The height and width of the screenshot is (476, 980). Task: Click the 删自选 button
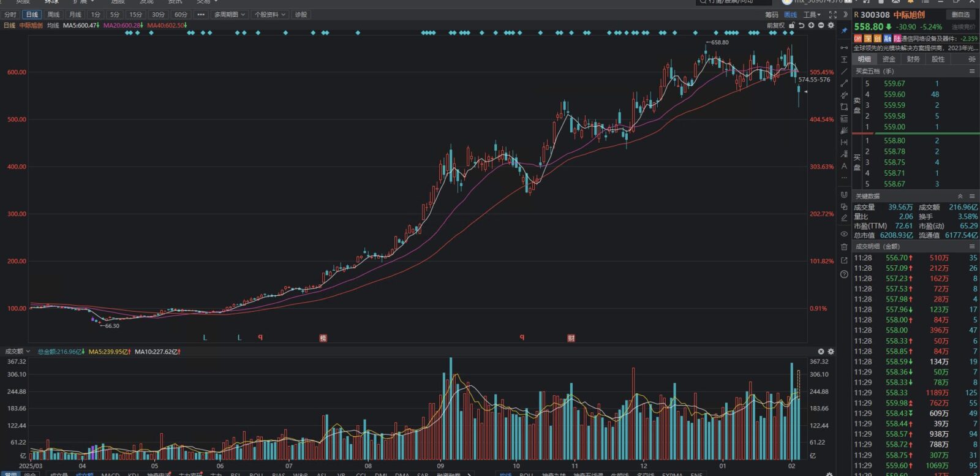pyautogui.click(x=960, y=15)
